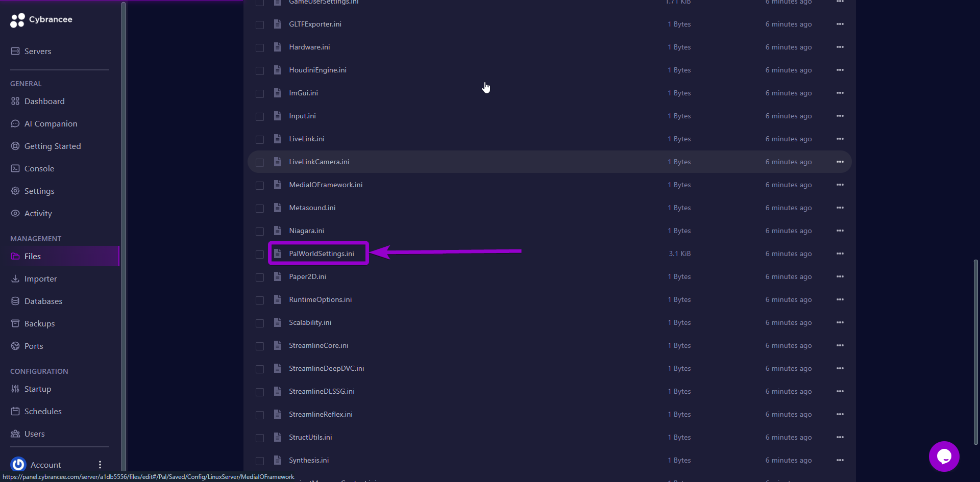Viewport: 980px width, 482px height.
Task: Open the Account options menu
Action: pyautogui.click(x=100, y=465)
